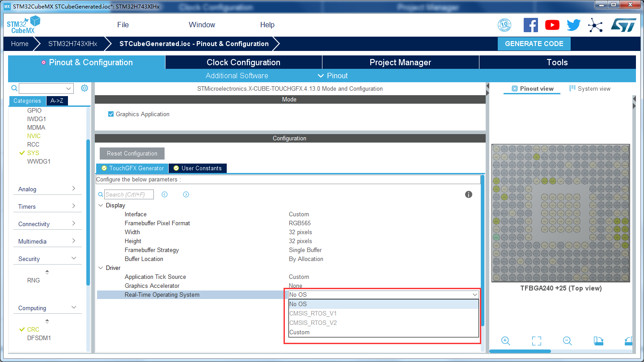
Task: Open the ST Twitter icon
Action: (573, 25)
